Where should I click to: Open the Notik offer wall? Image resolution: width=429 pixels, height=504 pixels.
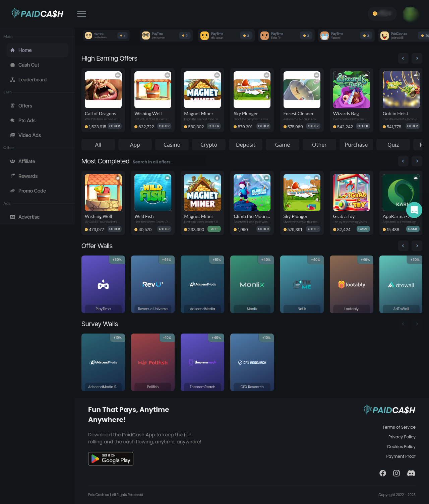pos(302,284)
